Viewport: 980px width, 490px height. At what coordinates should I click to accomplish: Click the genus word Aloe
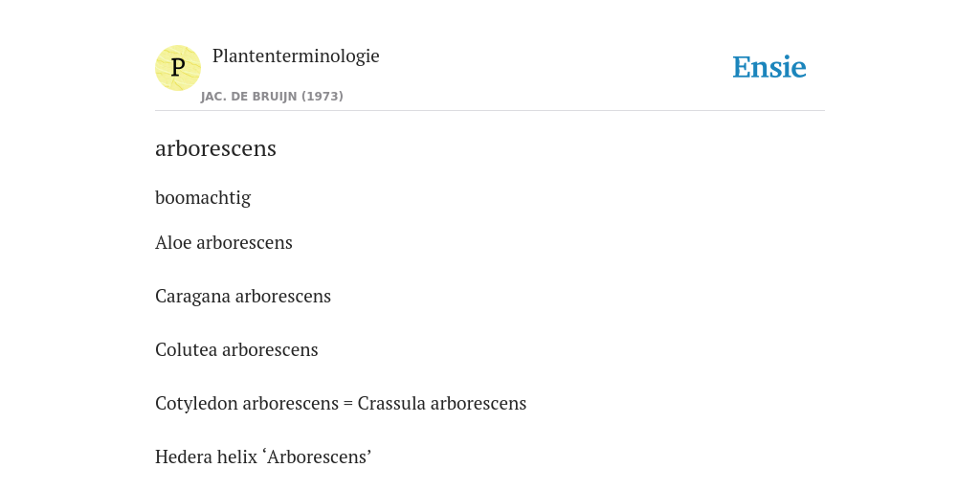click(173, 242)
